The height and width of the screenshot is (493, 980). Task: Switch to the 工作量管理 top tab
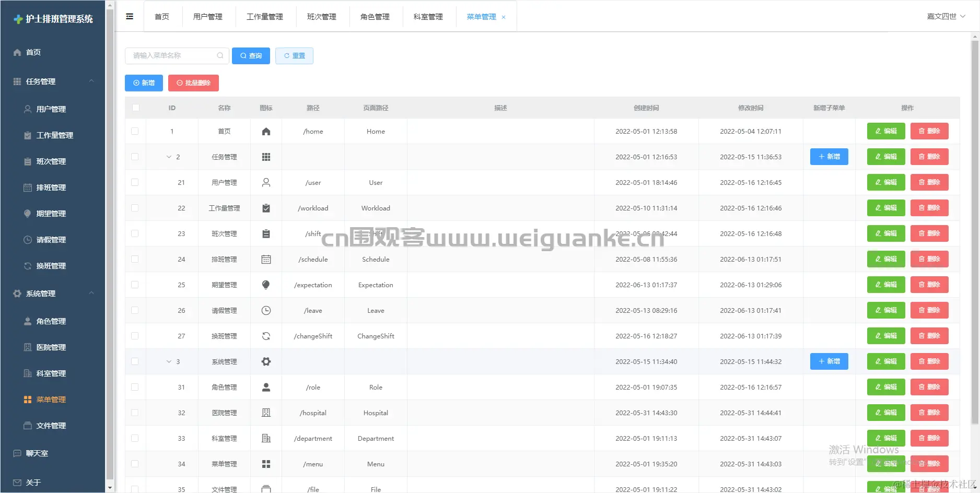point(265,17)
